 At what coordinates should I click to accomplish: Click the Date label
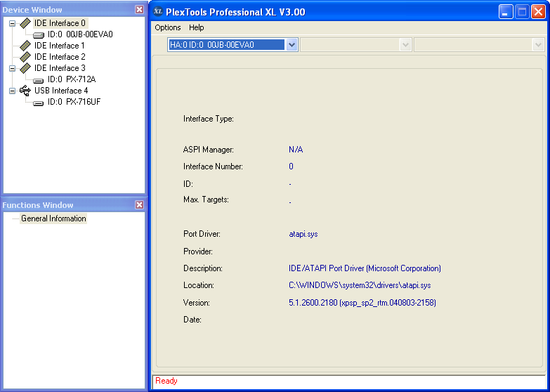point(192,320)
